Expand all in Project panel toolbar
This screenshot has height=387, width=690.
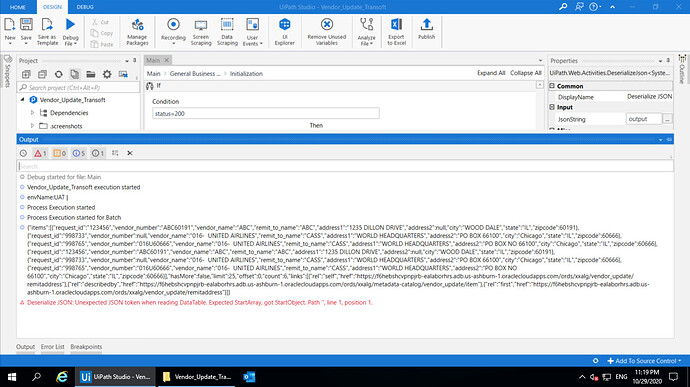[26, 74]
